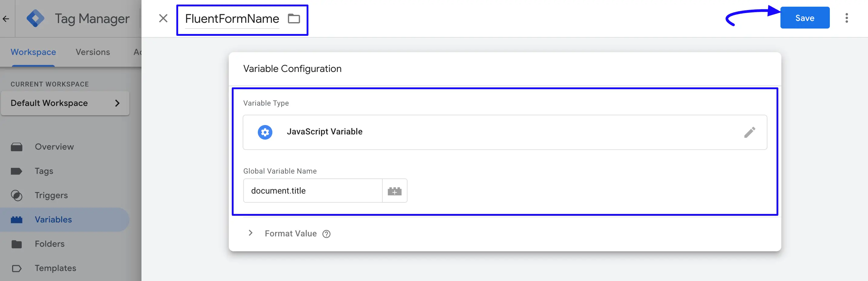Click the pencil icon to edit variable type

click(750, 132)
